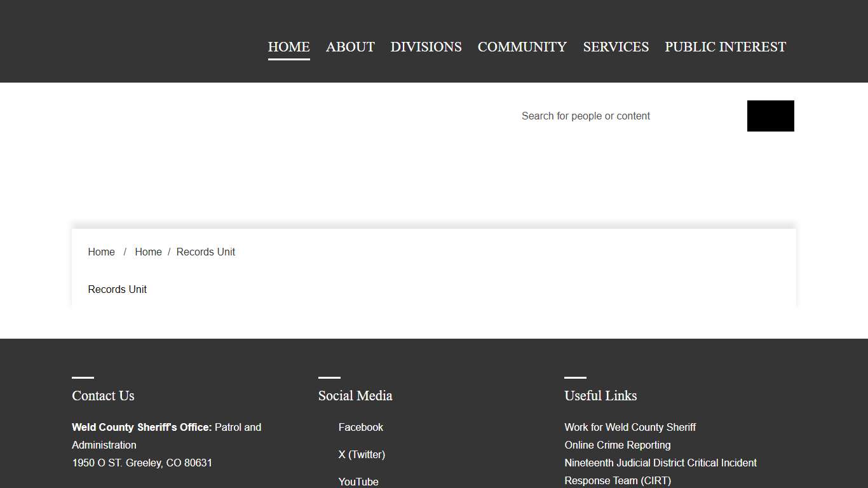Select the Records Unit breadcrumb
This screenshot has width=868, height=488.
pos(205,252)
